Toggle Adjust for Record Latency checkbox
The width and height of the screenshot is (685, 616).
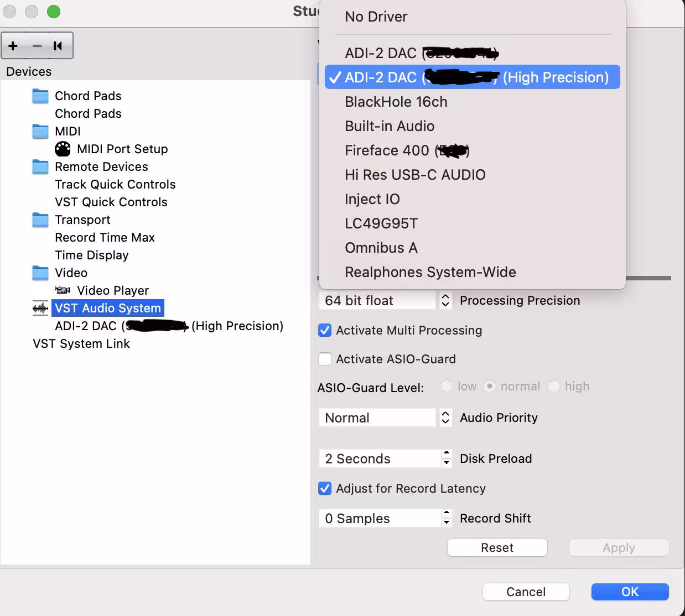pyautogui.click(x=325, y=488)
